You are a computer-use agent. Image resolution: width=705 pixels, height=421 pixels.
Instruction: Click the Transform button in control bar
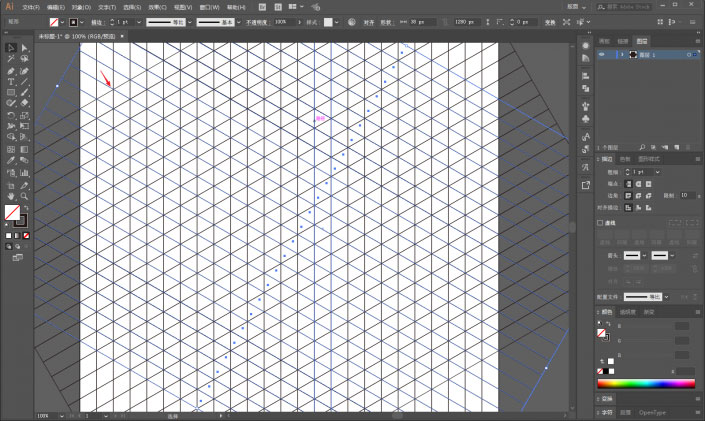(x=550, y=22)
